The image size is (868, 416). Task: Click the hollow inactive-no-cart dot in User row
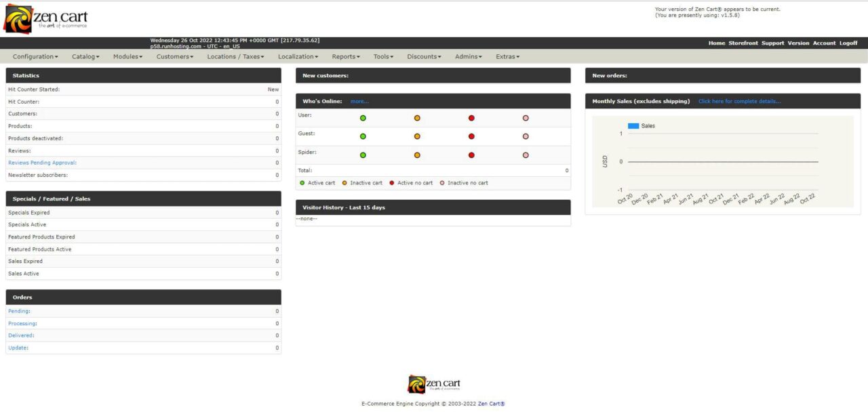pos(526,117)
